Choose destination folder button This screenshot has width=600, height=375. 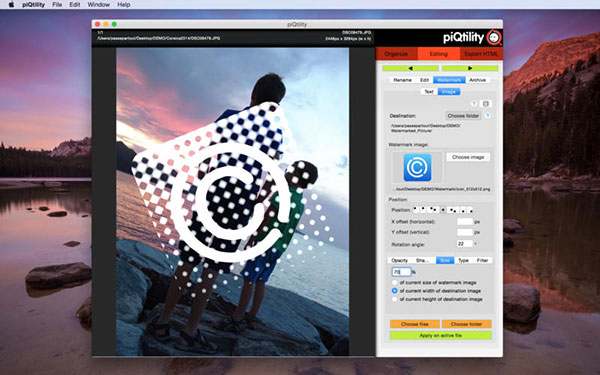click(463, 116)
